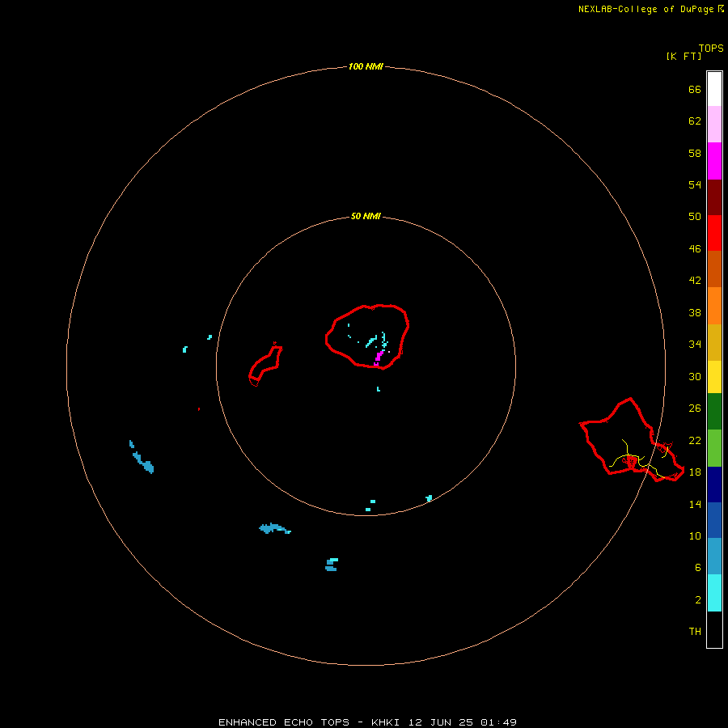Click the '[K FT]' units label

(684, 56)
